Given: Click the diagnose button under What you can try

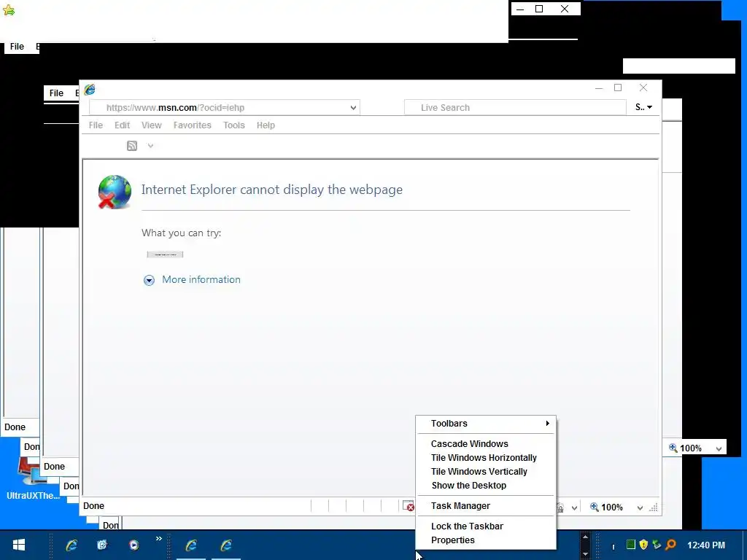Looking at the screenshot, I should [x=165, y=254].
